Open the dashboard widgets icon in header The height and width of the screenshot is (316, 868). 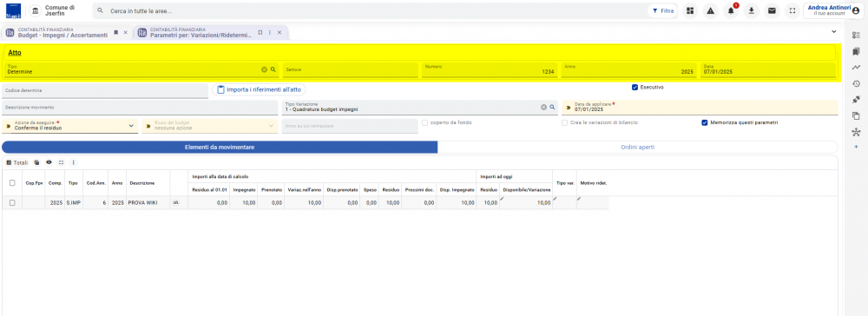tap(690, 11)
